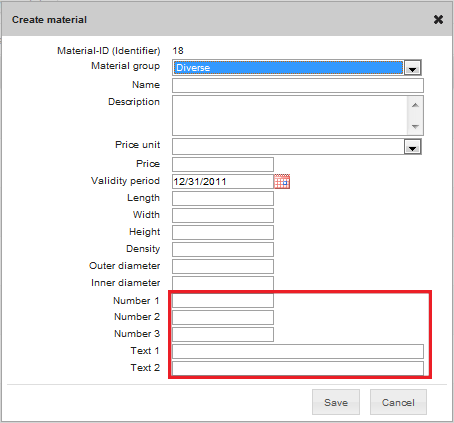Close the Create material dialog
The height and width of the screenshot is (423, 454).
pyautogui.click(x=438, y=20)
